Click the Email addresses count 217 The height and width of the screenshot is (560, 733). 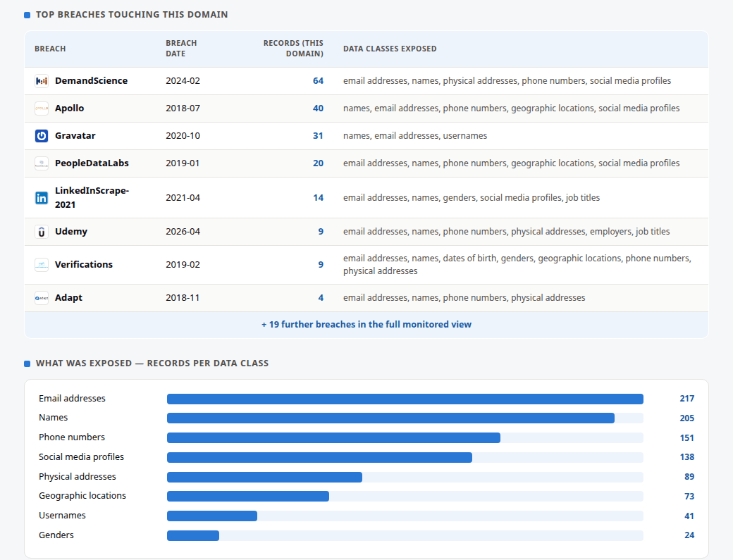[686, 399]
